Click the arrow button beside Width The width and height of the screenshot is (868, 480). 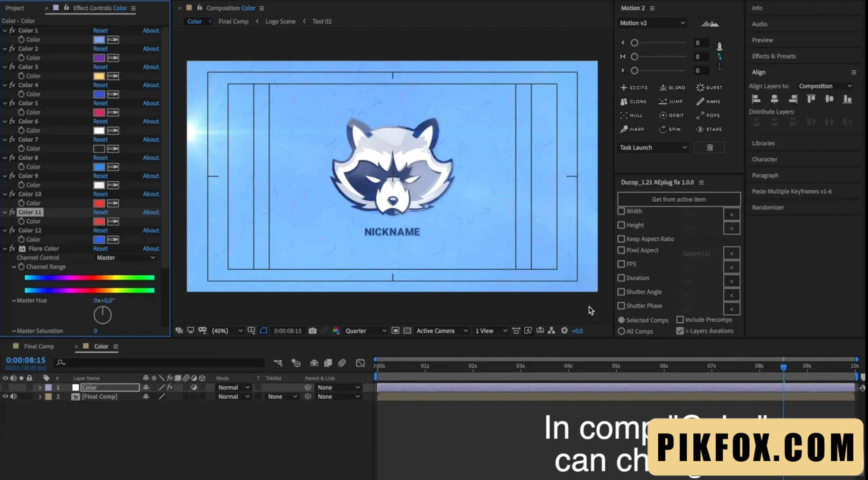(x=732, y=215)
